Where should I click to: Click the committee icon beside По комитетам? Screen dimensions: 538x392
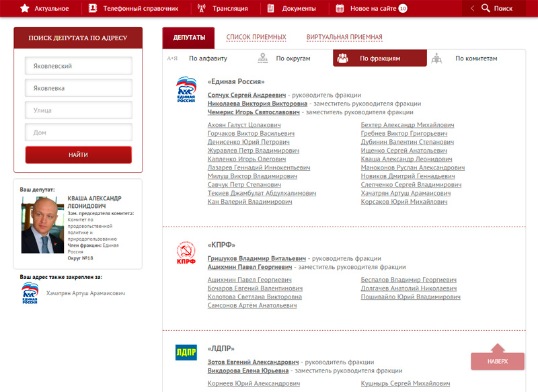point(436,58)
